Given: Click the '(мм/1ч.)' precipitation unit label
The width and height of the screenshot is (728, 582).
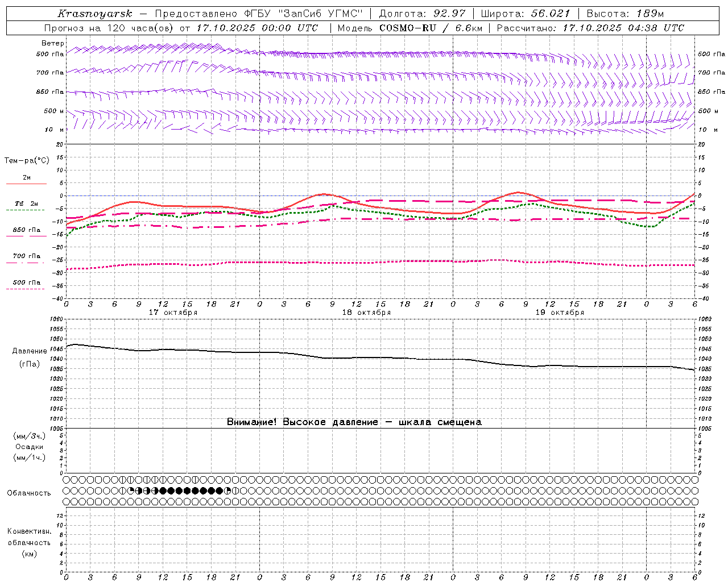Looking at the screenshot, I should point(29,458).
